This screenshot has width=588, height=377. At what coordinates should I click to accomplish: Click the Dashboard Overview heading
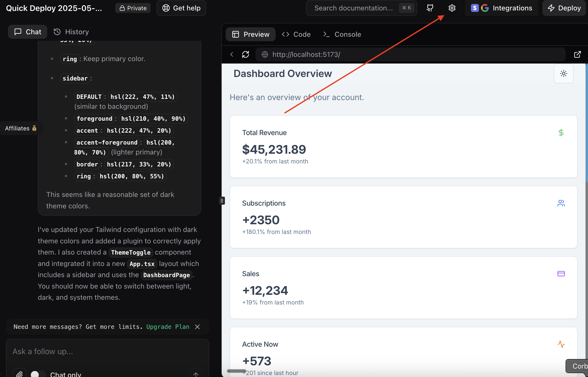pyautogui.click(x=283, y=74)
